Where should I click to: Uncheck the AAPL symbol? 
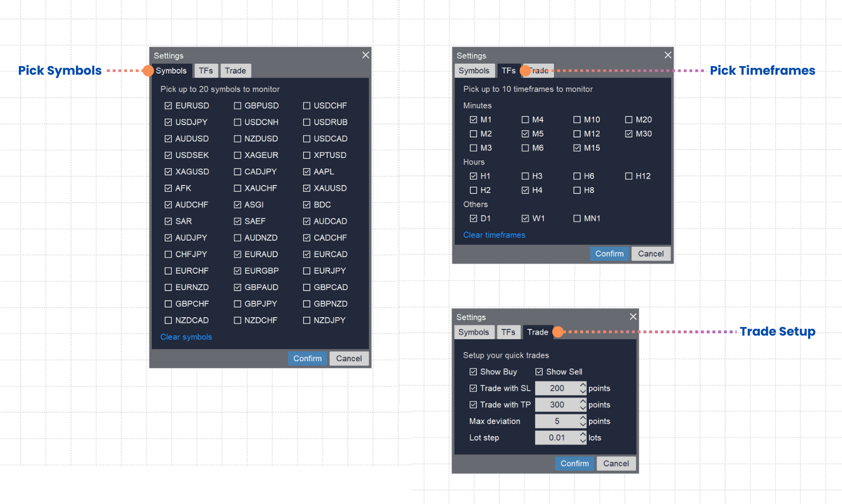pos(307,172)
